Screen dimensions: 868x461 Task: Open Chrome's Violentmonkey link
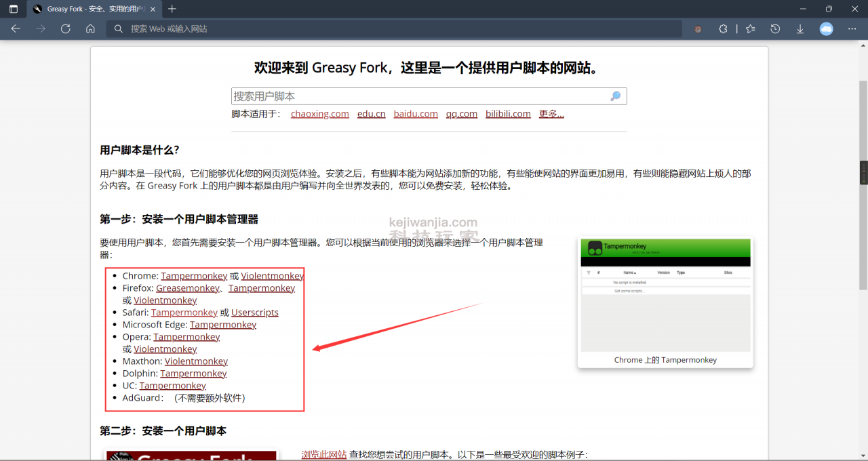[273, 276]
